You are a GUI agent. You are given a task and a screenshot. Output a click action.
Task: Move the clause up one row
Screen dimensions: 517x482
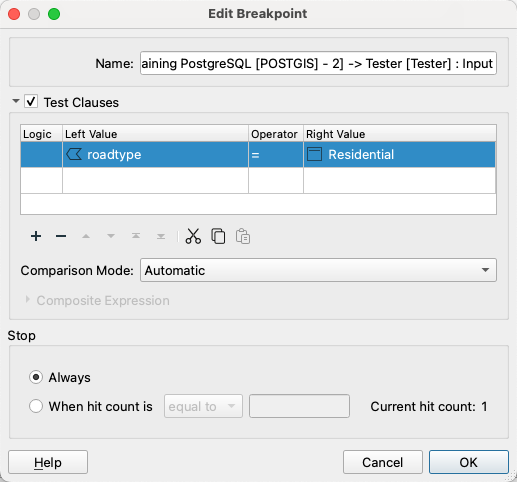click(86, 236)
